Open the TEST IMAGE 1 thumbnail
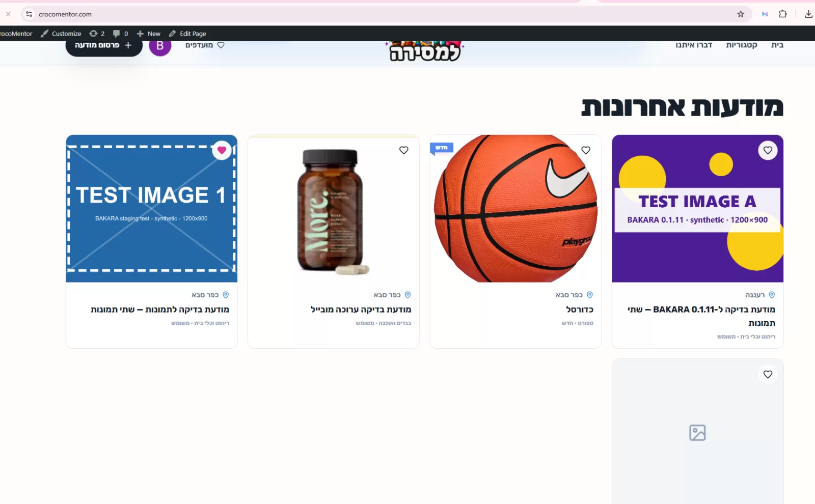The image size is (815, 504). click(152, 209)
